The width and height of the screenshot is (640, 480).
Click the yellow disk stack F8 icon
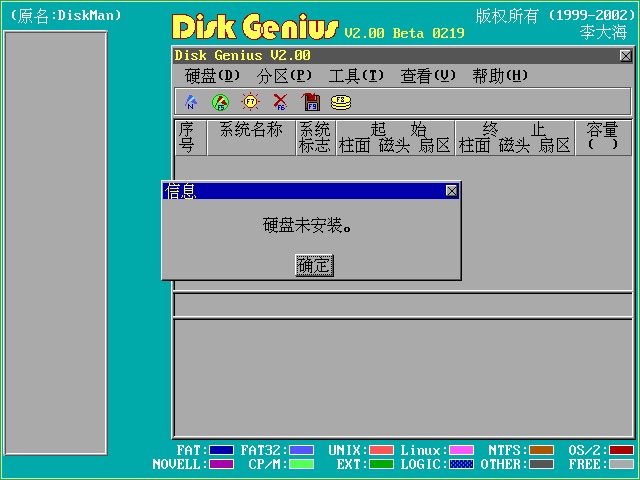pos(341,102)
